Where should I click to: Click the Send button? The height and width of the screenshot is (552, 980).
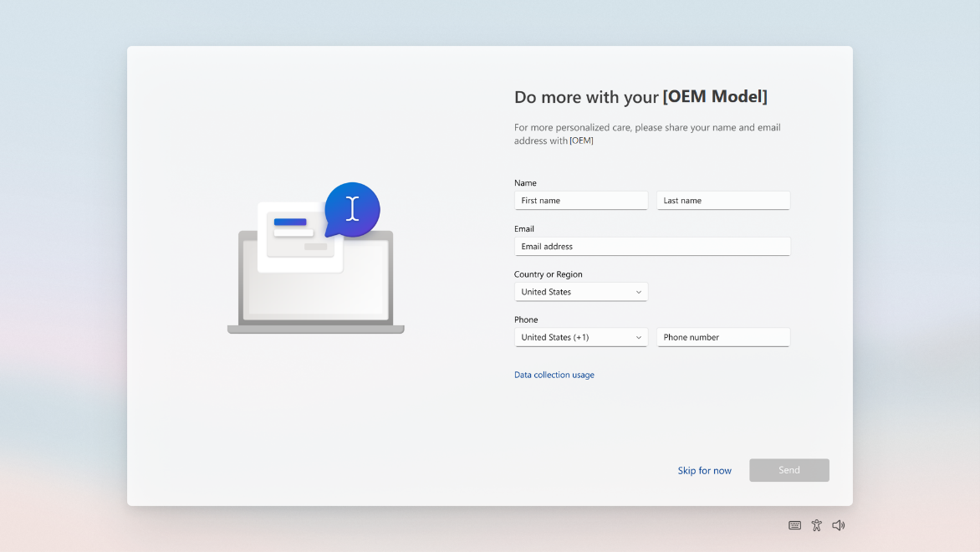(x=789, y=470)
